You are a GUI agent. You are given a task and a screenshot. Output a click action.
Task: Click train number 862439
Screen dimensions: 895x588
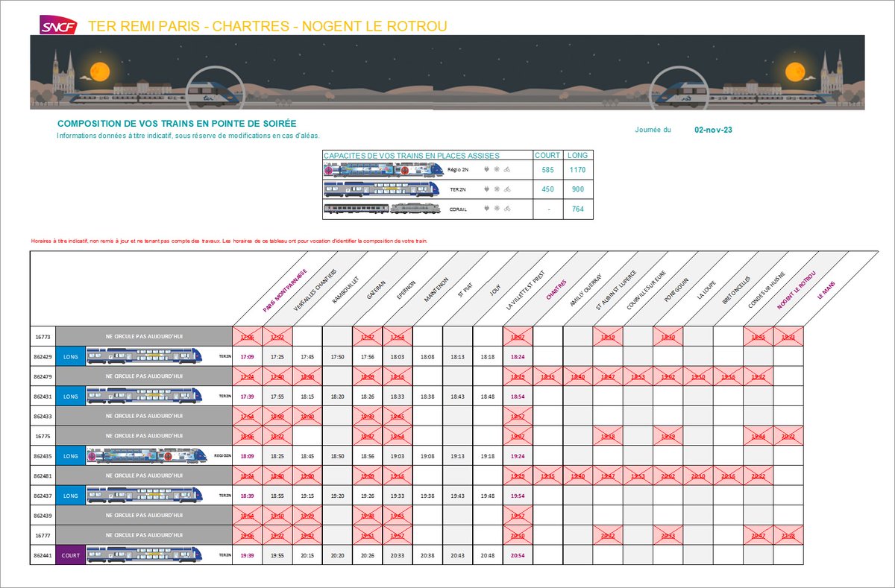[x=43, y=515]
